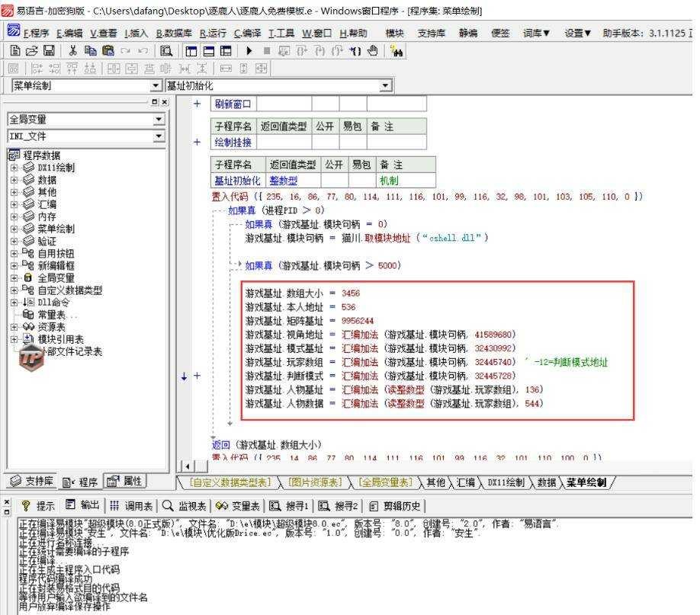The width and height of the screenshot is (700, 615).
Task: Close the bottom output panel with X
Action: [x=7, y=501]
